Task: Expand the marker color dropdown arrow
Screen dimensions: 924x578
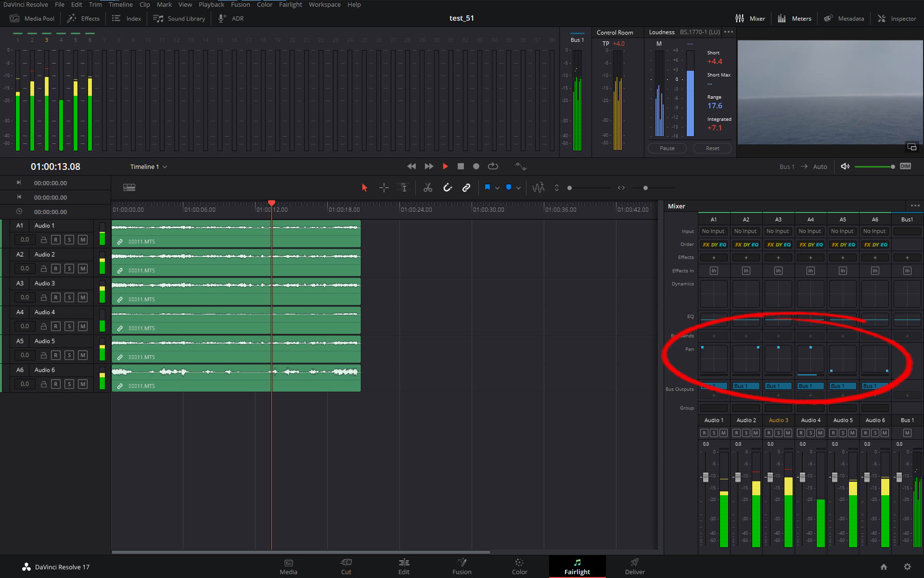Action: tap(518, 188)
